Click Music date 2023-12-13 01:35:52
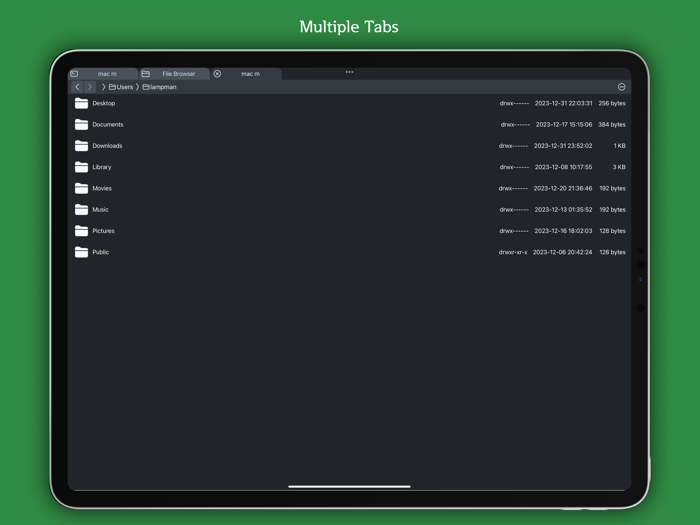700x525 pixels. click(x=563, y=209)
